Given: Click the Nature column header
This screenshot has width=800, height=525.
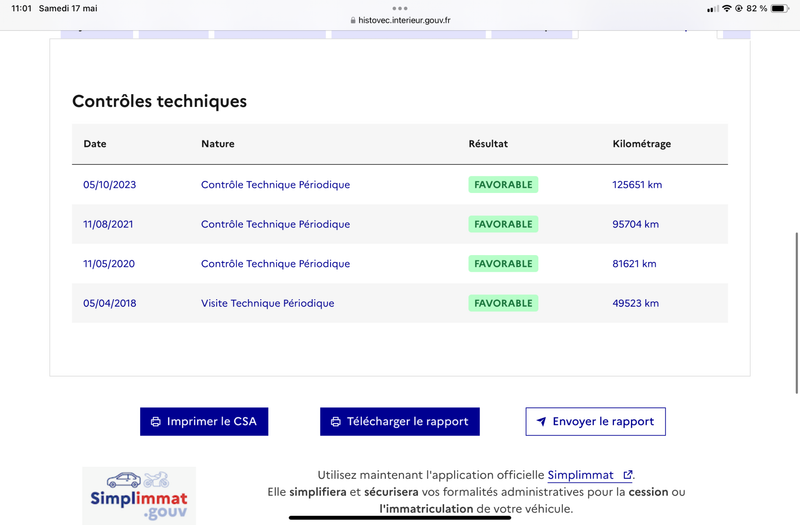Looking at the screenshot, I should click(218, 144).
